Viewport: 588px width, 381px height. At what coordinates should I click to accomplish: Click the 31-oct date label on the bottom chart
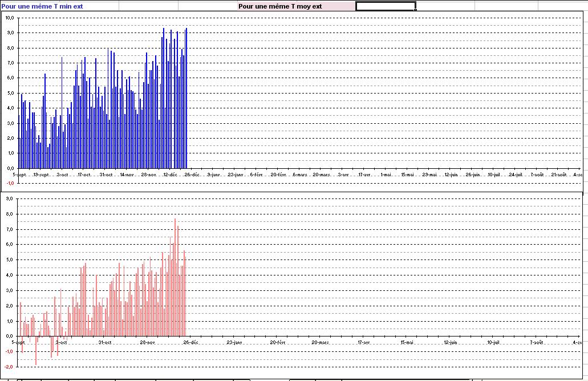click(x=105, y=342)
